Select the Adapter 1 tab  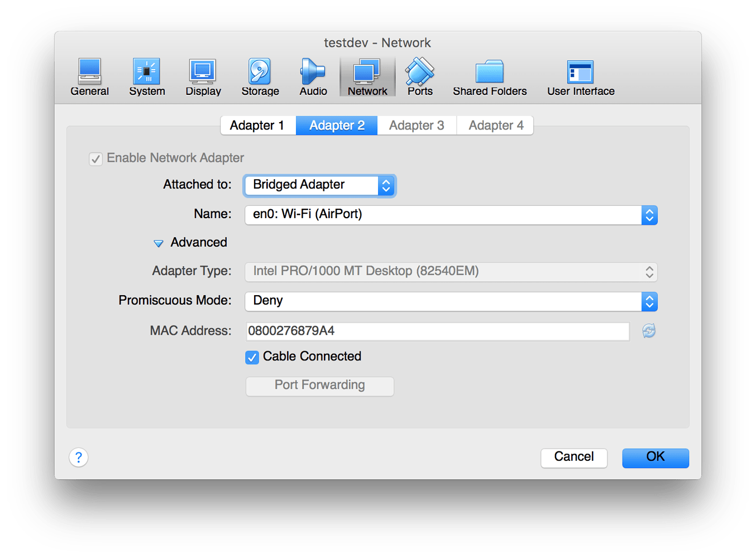tap(257, 125)
